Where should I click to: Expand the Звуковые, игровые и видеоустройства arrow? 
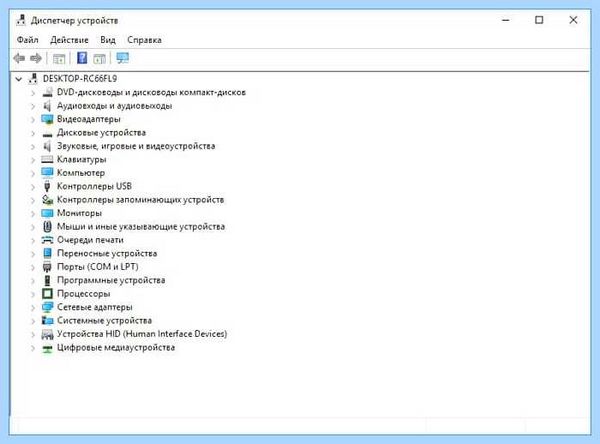(33, 146)
